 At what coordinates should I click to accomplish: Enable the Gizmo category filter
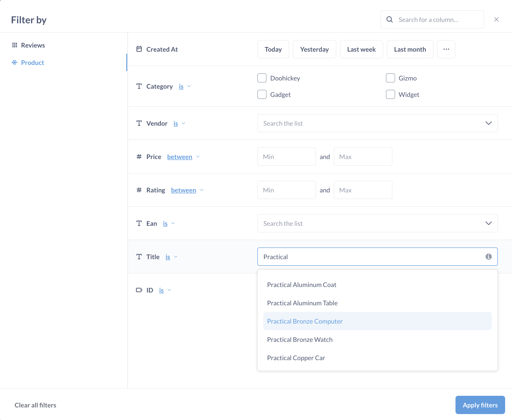click(x=390, y=78)
